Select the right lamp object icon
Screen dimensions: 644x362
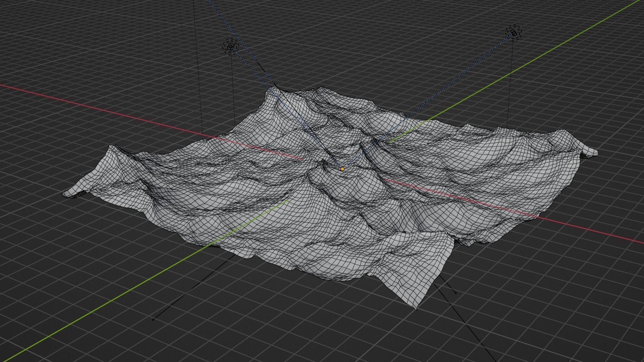[x=514, y=33]
